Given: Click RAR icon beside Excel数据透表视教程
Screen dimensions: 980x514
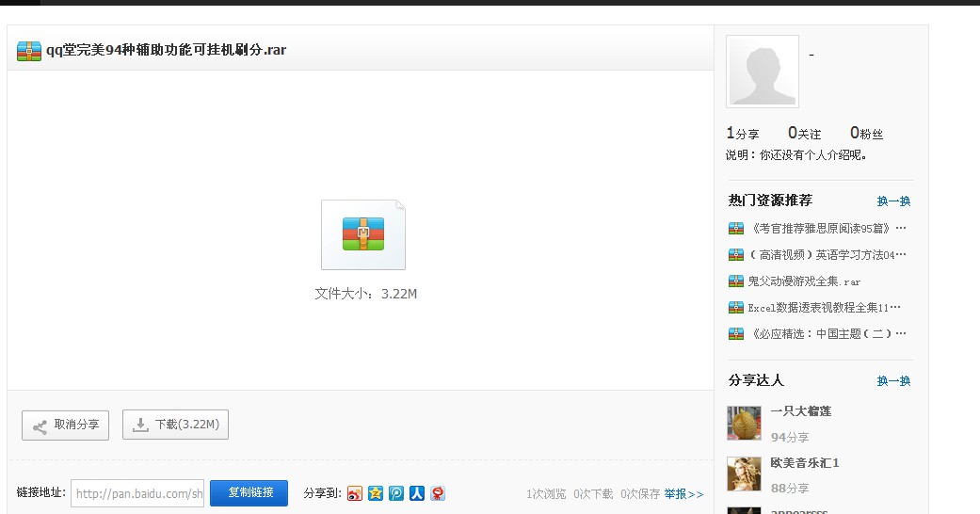Looking at the screenshot, I should [x=736, y=308].
